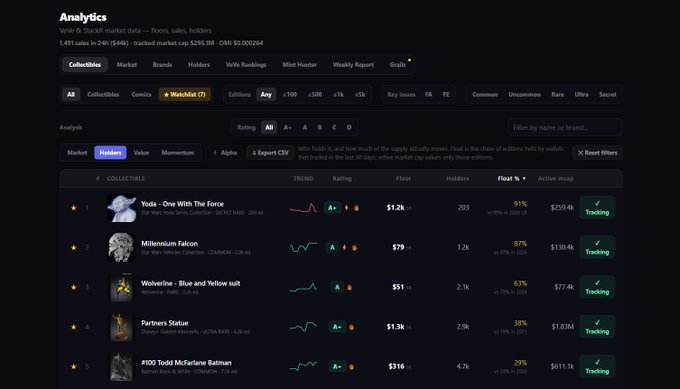Click the star beside #100 Todd McFarlane Batman
680x389 pixels.
74,366
